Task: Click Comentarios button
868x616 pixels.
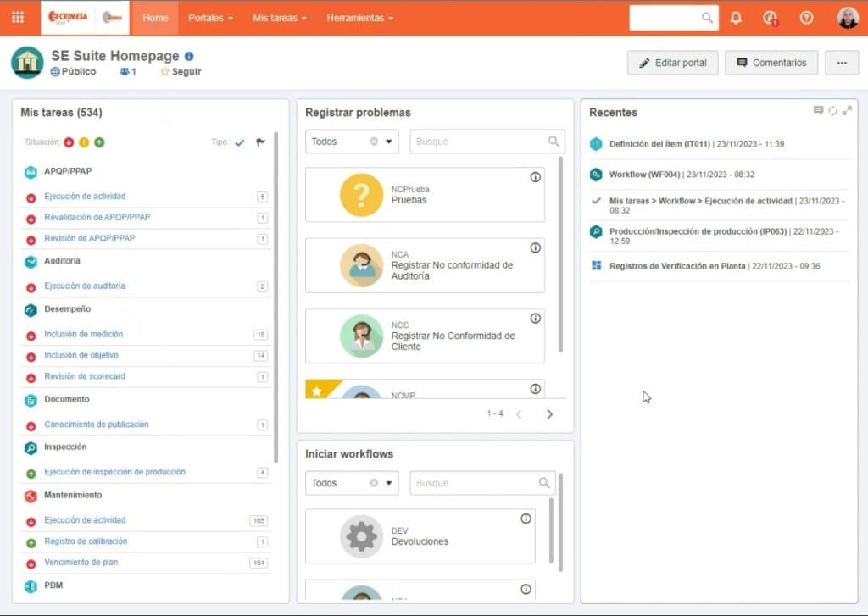Action: point(771,63)
